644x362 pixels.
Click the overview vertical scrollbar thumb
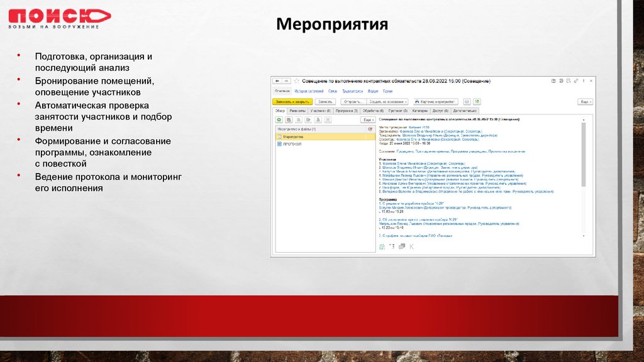tap(584, 155)
